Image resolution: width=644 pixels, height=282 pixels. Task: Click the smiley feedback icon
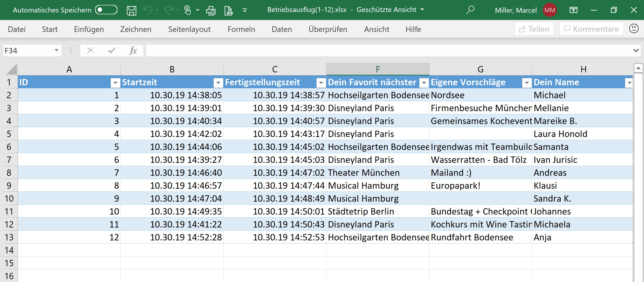click(x=634, y=28)
